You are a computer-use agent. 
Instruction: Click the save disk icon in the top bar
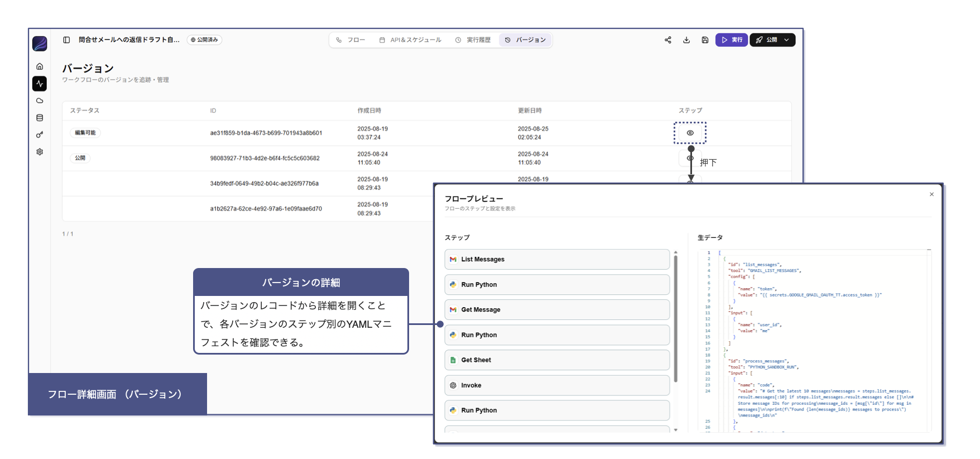[x=705, y=40]
